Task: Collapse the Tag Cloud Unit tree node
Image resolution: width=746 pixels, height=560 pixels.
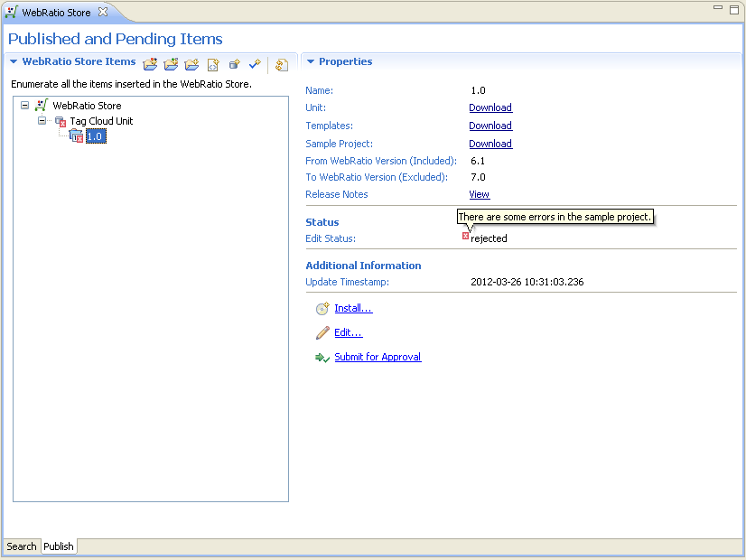Action: [42, 121]
